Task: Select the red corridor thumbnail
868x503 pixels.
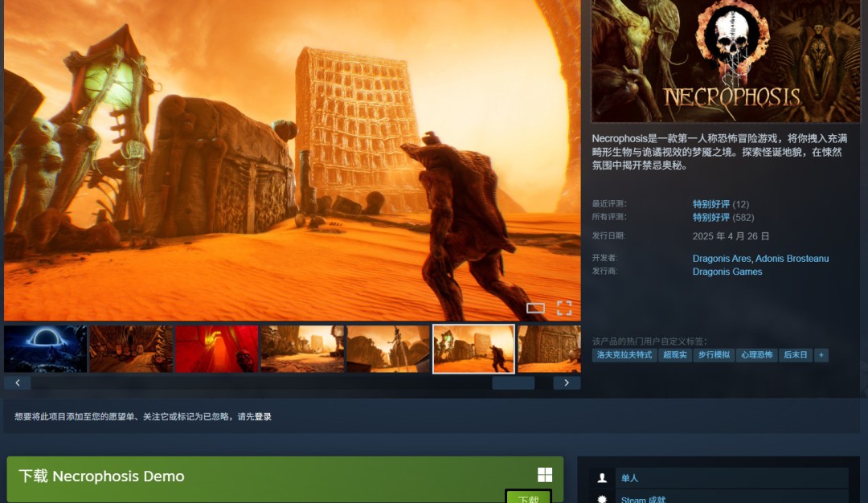Action: point(217,349)
